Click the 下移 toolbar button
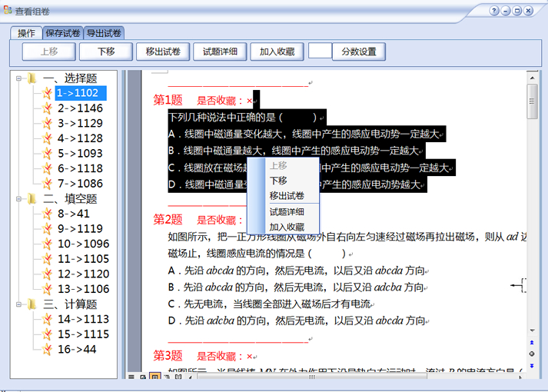 pos(106,51)
